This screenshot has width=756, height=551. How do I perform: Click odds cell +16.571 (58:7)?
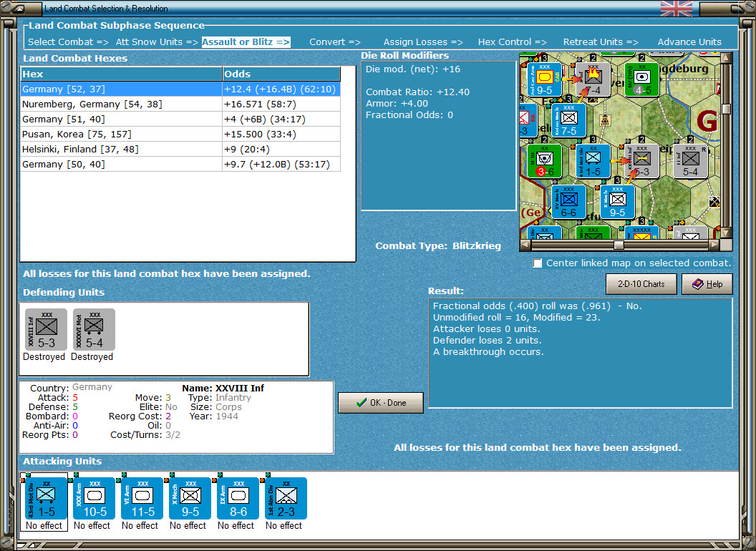point(281,104)
